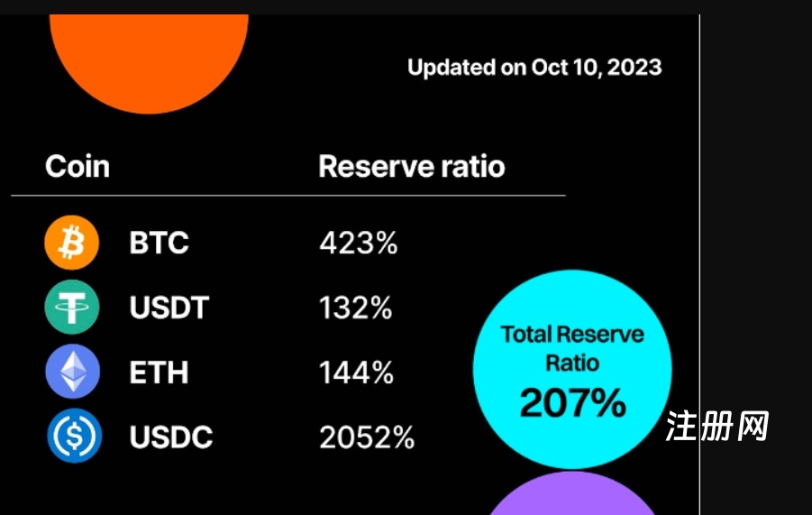
Task: Click the green Tether USDT icon
Action: 71,308
